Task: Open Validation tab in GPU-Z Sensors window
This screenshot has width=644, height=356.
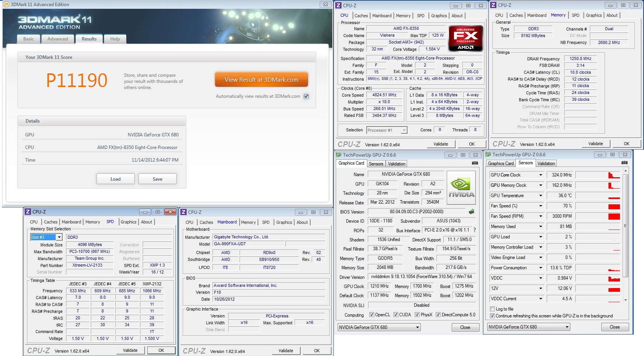Action: (546, 163)
